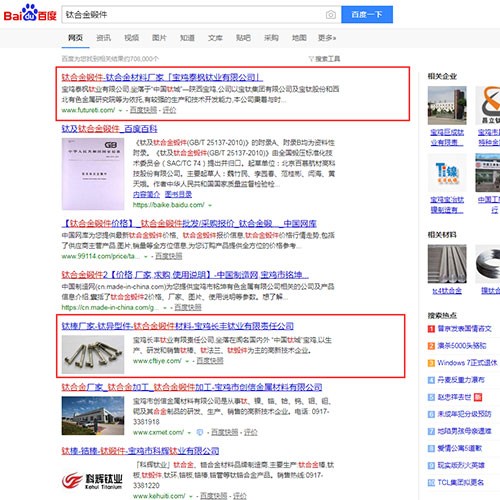Open the first result titled 钛合金锻件-钛合金材料厂家
Viewport: 500px width, 500px height.
[x=162, y=77]
